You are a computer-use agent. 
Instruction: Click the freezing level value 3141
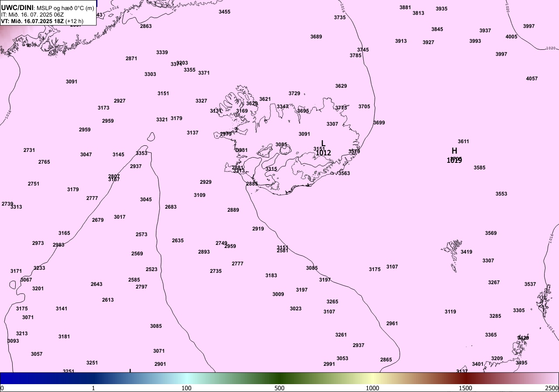tap(62, 309)
